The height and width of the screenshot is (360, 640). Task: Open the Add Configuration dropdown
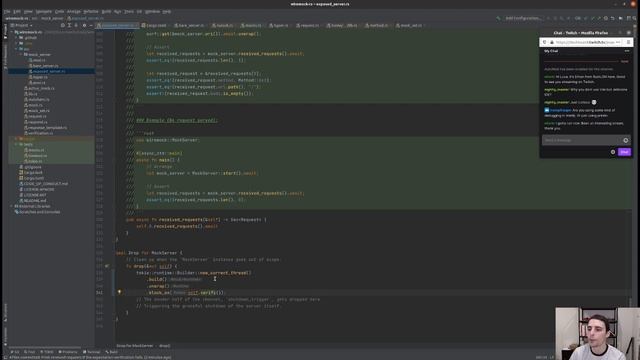[523, 18]
